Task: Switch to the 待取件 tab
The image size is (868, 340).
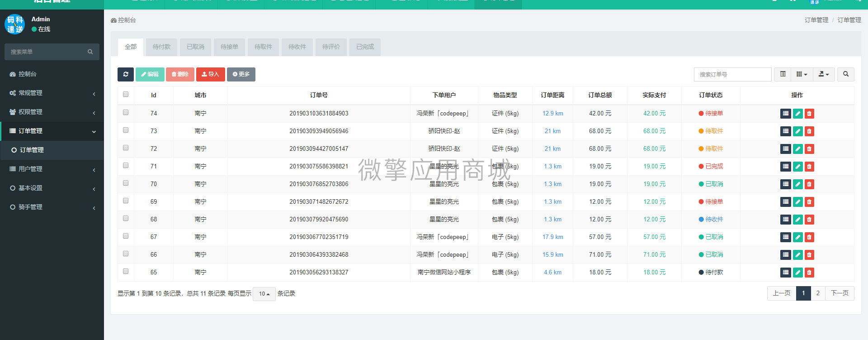Action: (x=263, y=47)
